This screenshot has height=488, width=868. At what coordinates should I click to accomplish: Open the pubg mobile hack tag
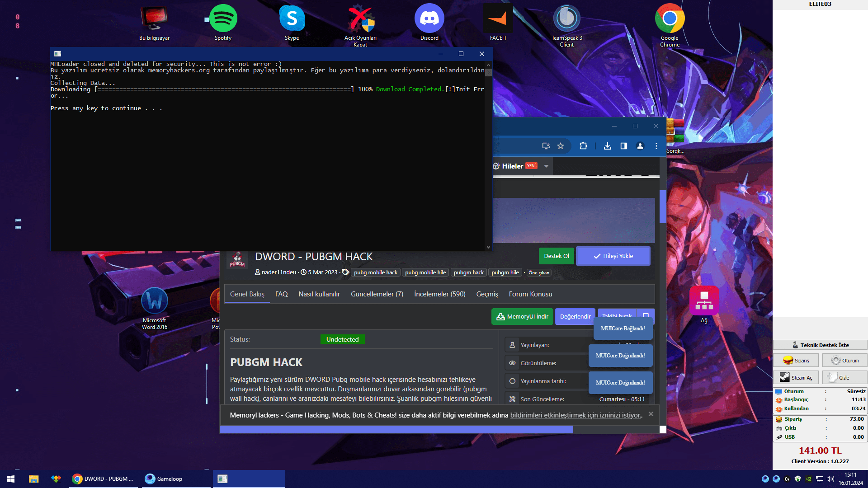pyautogui.click(x=376, y=272)
